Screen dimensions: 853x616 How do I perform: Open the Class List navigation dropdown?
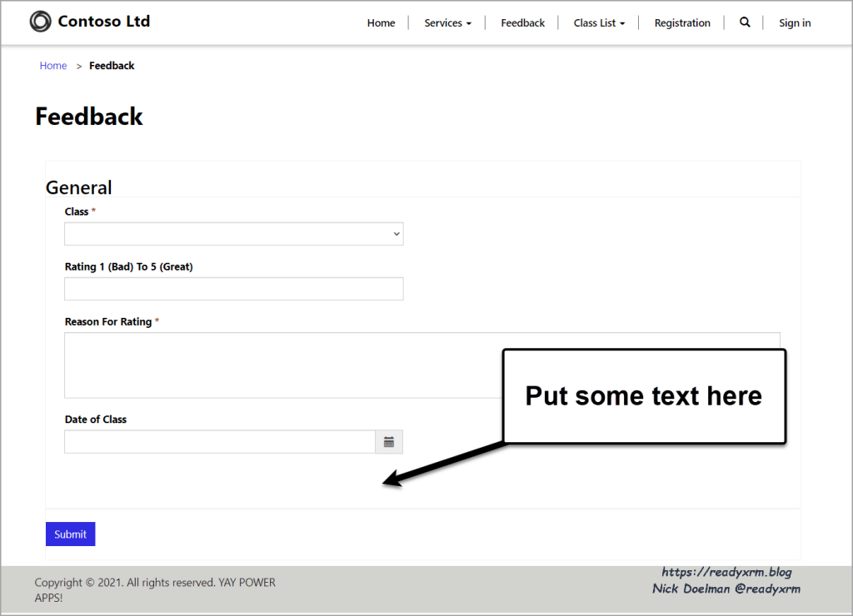599,23
